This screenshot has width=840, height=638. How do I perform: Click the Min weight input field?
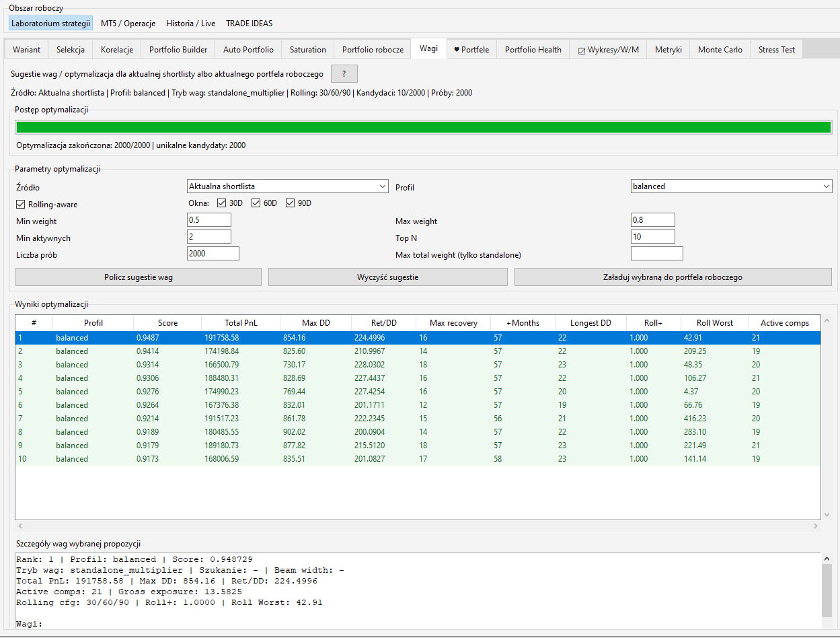coord(209,220)
